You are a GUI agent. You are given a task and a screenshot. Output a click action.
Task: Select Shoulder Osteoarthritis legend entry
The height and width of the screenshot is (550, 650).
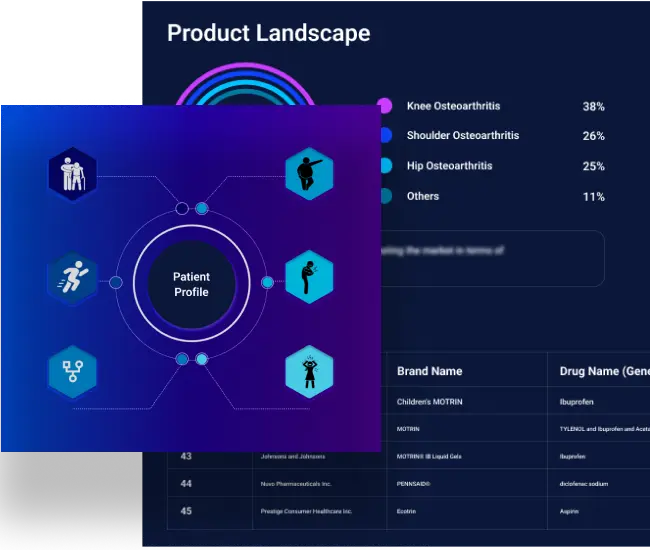(x=462, y=136)
